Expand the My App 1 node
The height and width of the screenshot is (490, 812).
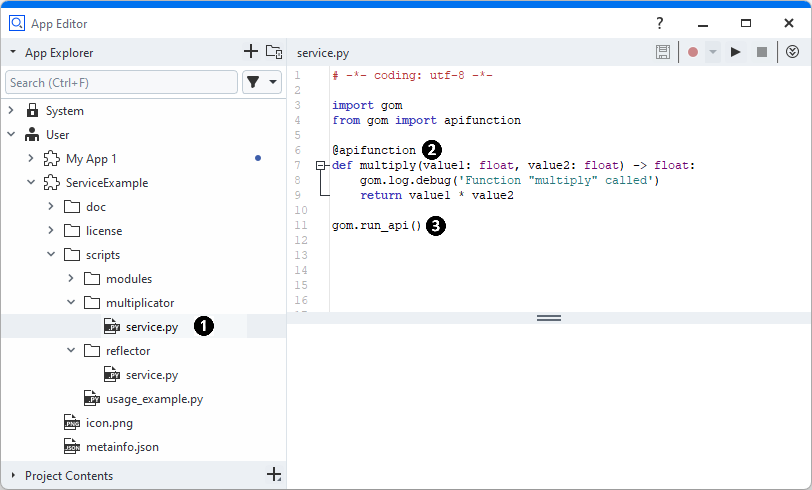click(x=31, y=159)
